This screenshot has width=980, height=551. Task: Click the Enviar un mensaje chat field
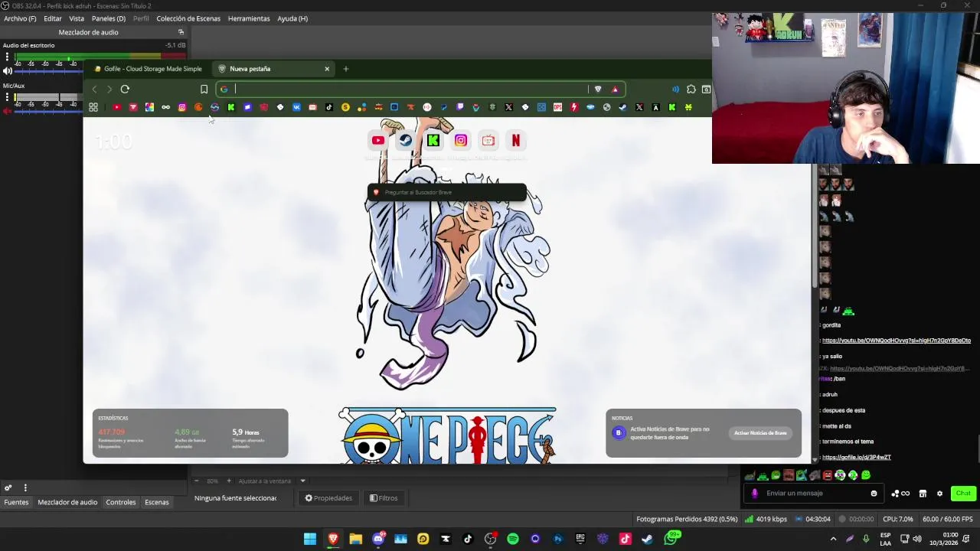815,494
